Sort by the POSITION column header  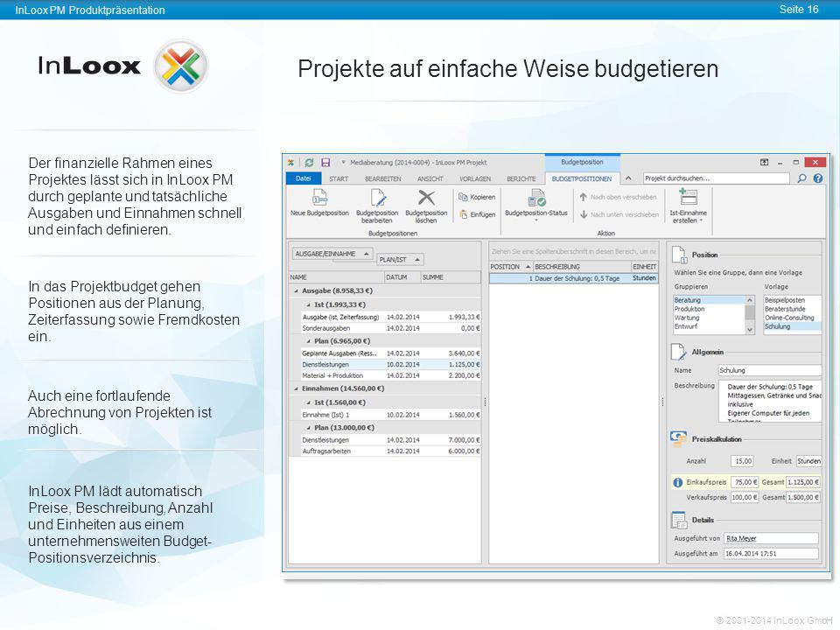(x=511, y=267)
